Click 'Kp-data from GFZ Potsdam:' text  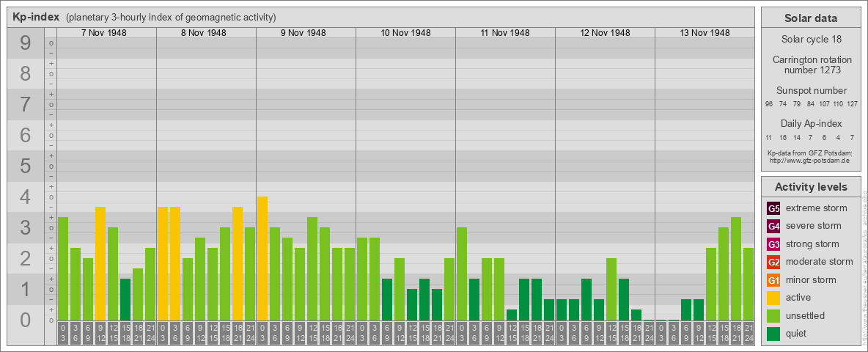pos(810,153)
